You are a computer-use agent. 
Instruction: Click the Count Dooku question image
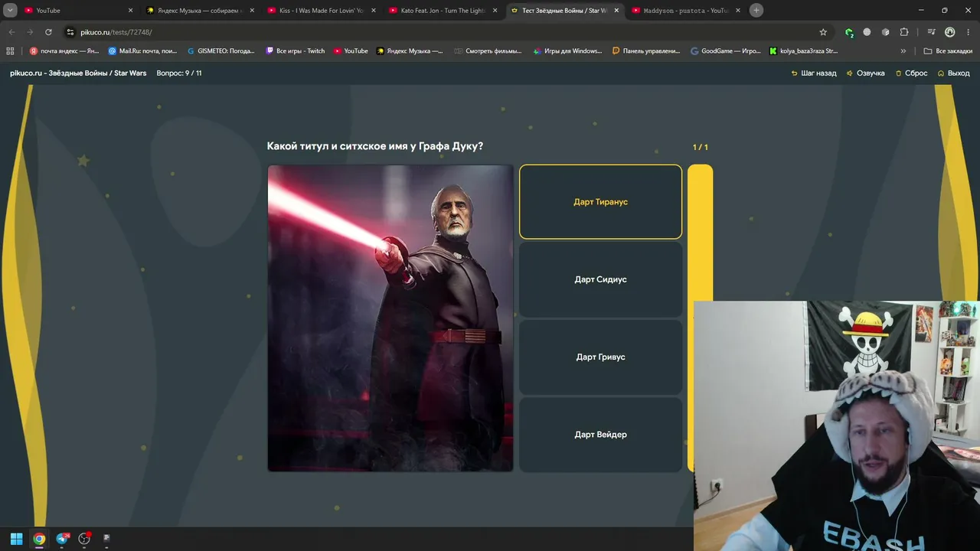(390, 318)
